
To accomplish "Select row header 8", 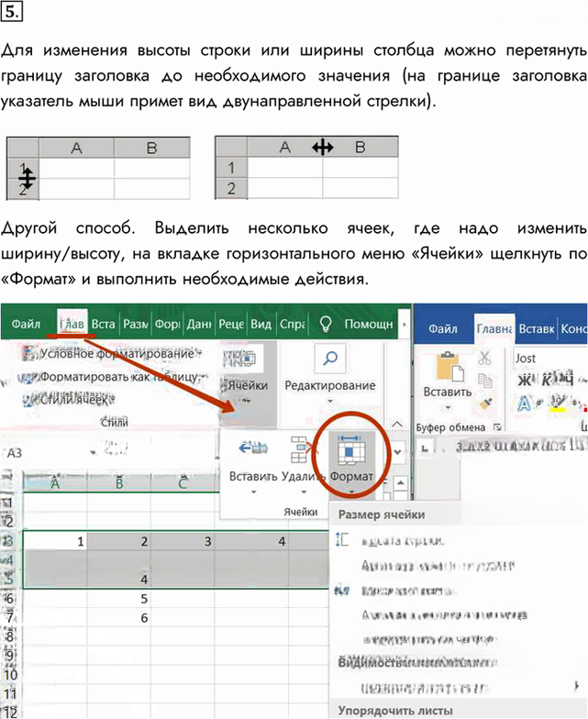I will click(x=10, y=636).
